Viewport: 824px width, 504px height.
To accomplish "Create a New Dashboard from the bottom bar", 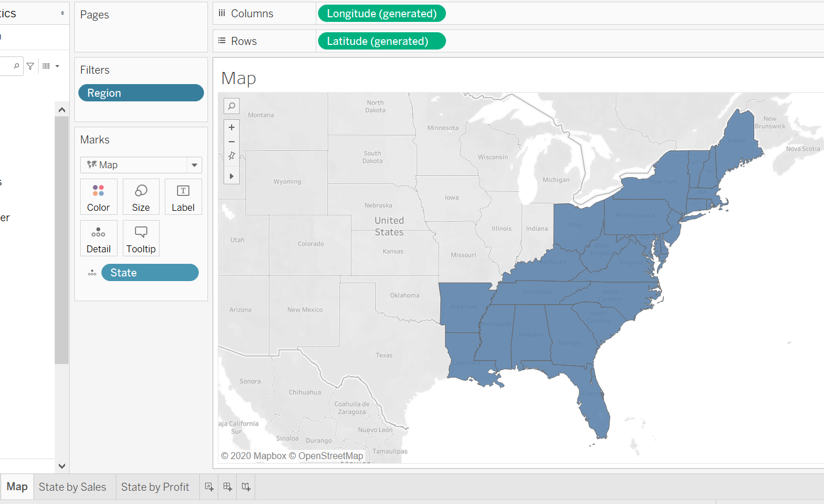I will [x=227, y=487].
